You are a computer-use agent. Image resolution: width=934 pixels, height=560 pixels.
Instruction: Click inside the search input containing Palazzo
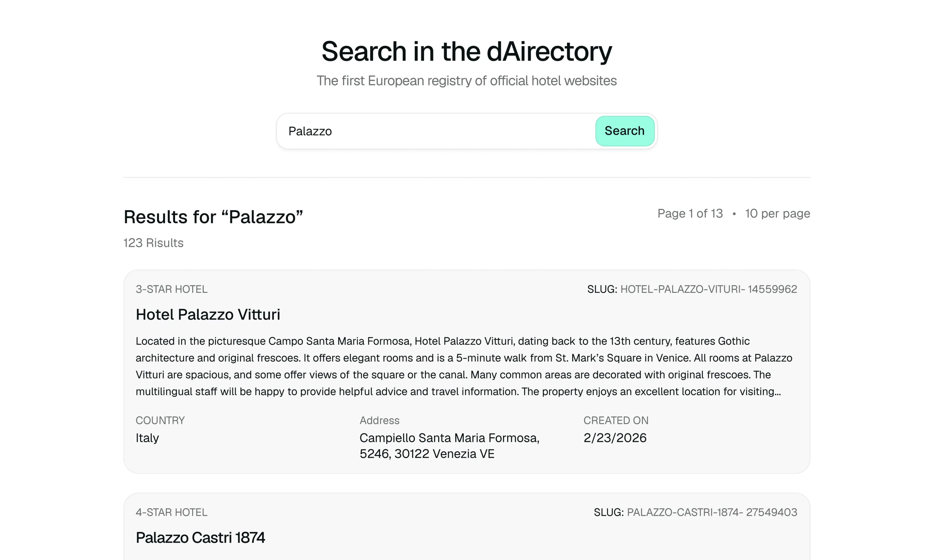[x=415, y=131]
